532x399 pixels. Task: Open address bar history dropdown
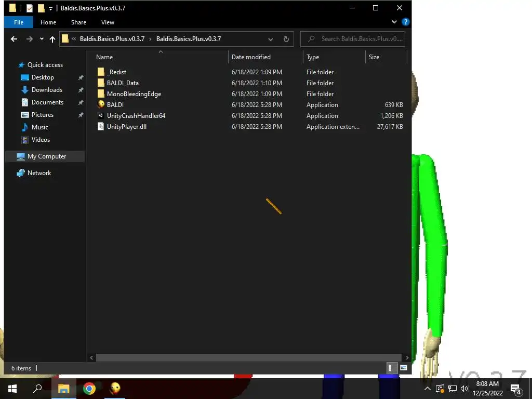coord(270,39)
